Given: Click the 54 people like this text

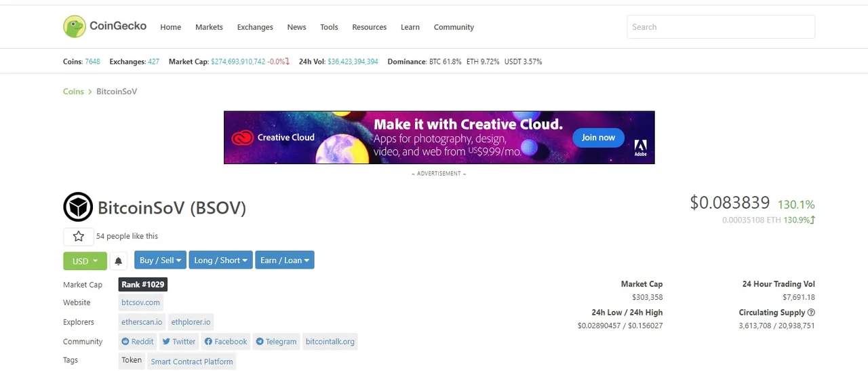Looking at the screenshot, I should (x=127, y=236).
